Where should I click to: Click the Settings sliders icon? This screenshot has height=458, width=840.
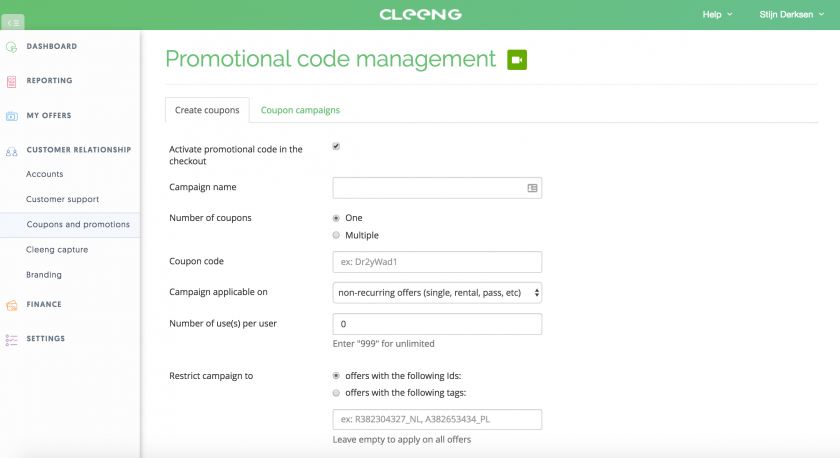point(11,340)
